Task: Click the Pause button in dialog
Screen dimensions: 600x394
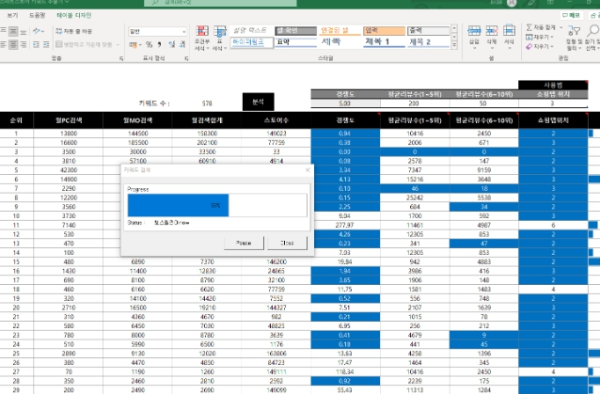Action: (244, 243)
